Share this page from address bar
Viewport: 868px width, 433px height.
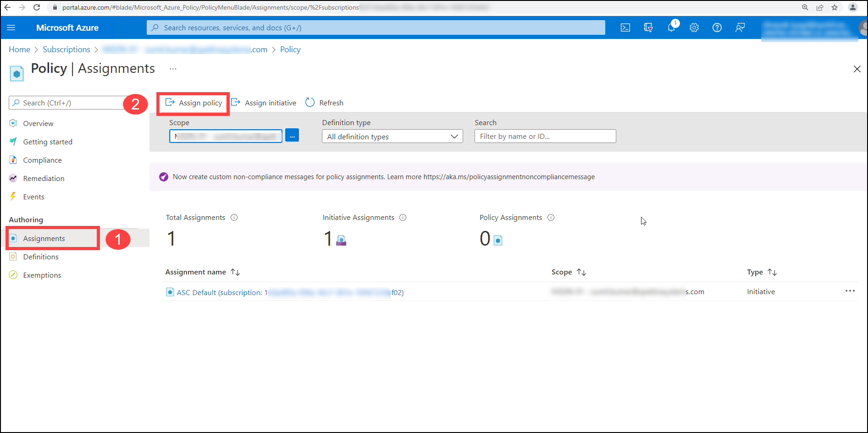point(820,7)
